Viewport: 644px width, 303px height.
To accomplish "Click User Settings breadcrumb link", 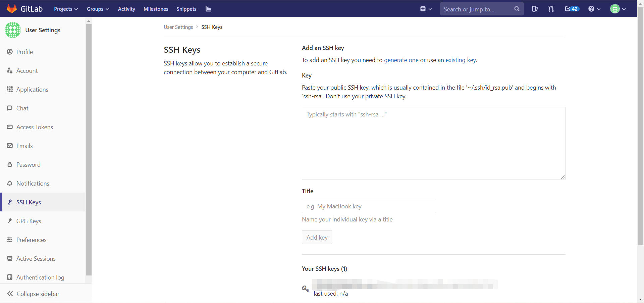I will pos(178,27).
